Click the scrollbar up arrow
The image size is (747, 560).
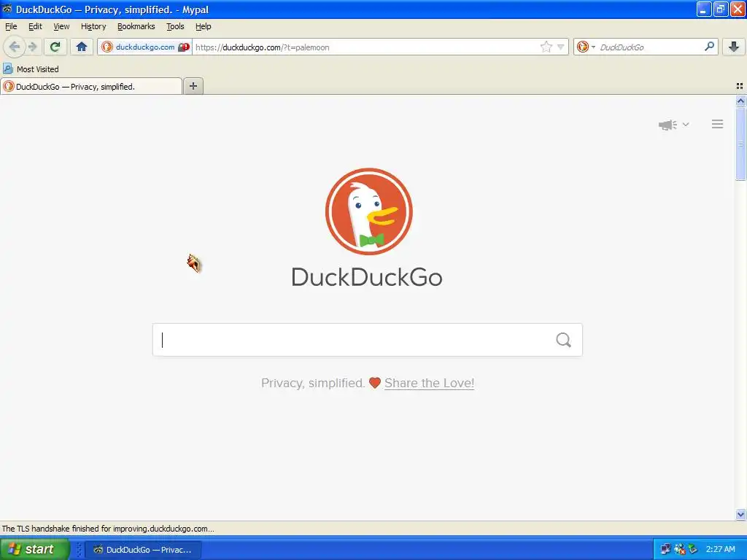741,101
